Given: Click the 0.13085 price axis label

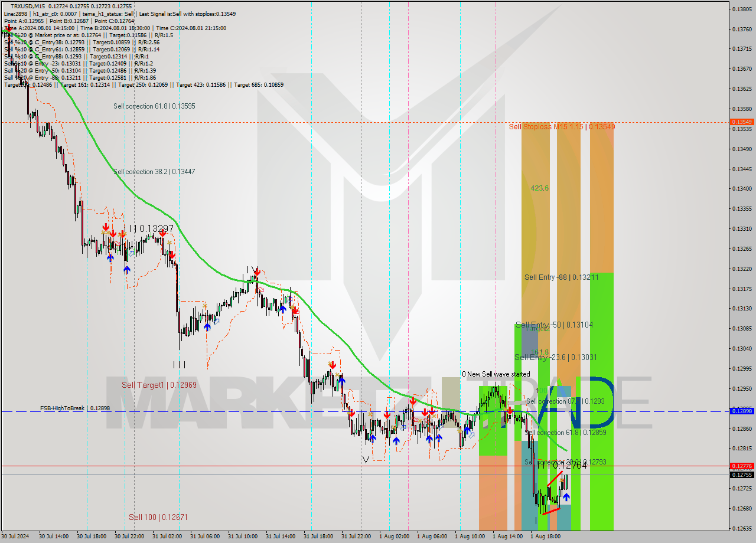Looking at the screenshot, I should click(741, 329).
